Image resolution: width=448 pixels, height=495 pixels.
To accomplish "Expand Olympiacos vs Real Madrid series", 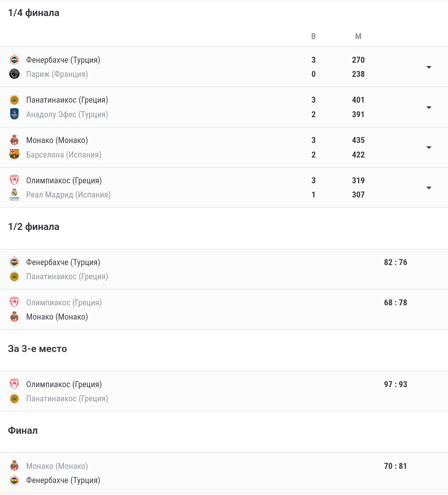I will click(429, 188).
